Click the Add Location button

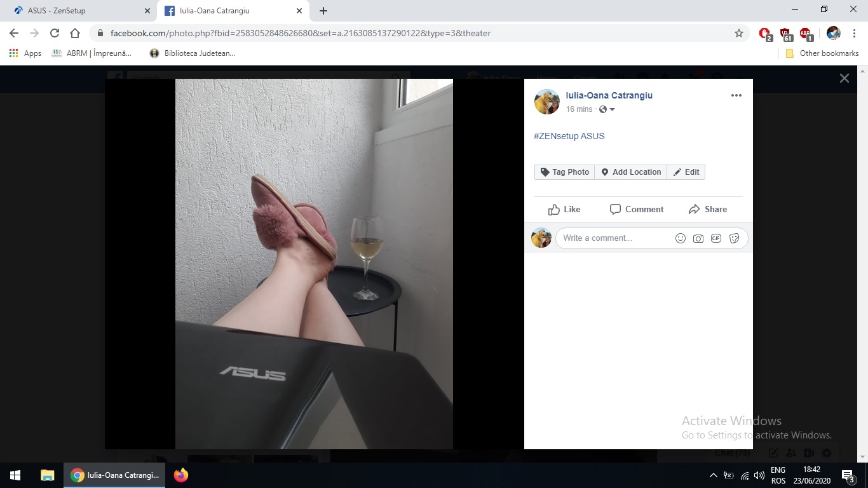[x=630, y=172]
